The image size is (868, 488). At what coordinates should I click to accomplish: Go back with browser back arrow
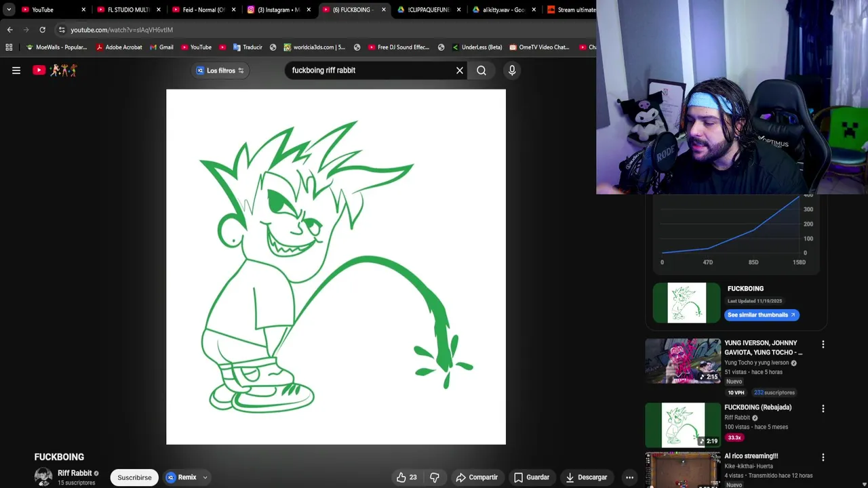(9, 30)
